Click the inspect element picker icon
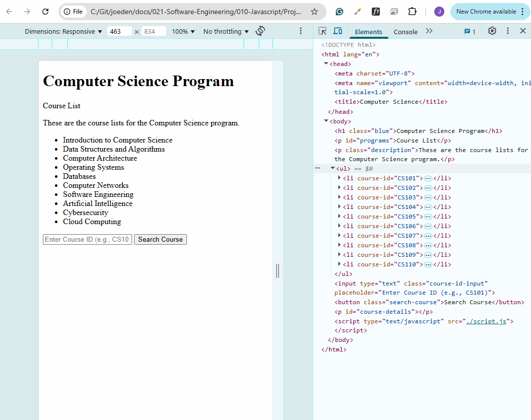Screen dimensions: 531x420 click(322, 31)
